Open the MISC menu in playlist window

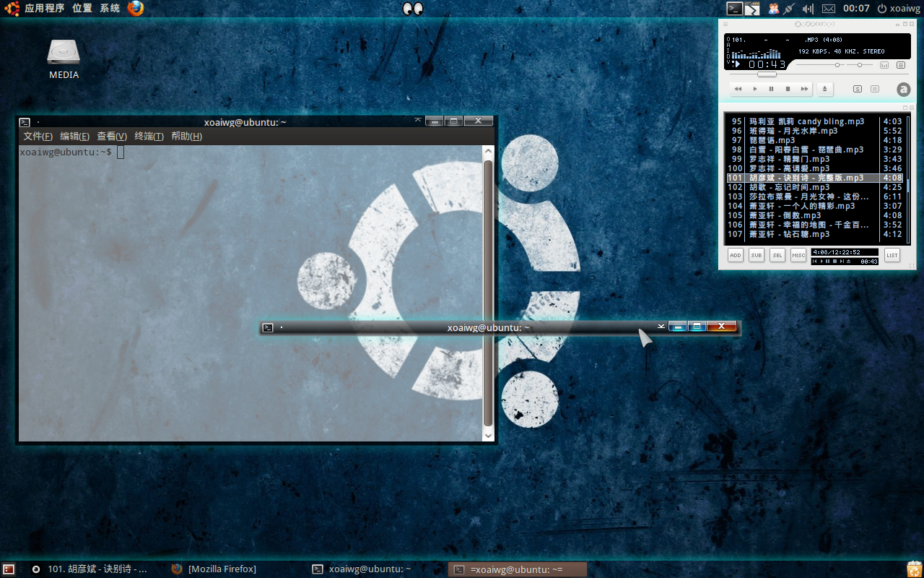coord(798,255)
